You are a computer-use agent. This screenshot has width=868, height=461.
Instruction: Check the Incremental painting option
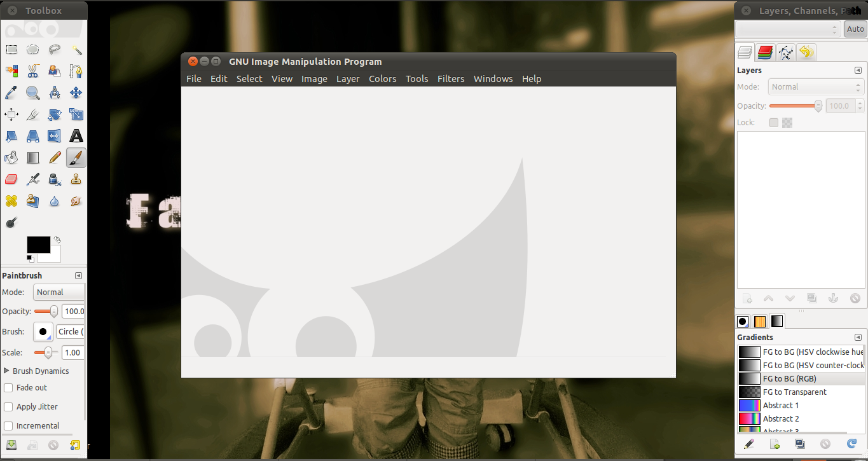[x=10, y=425]
